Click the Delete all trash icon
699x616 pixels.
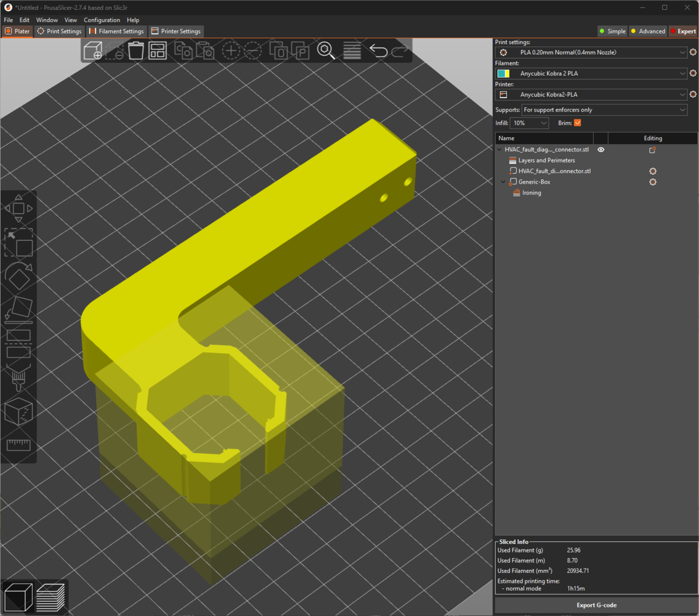pos(136,51)
